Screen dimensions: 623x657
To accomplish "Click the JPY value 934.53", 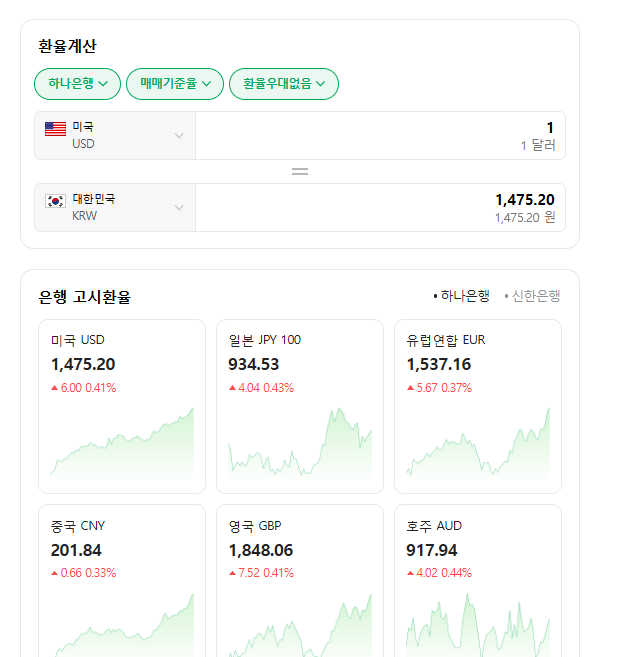I will (253, 365).
